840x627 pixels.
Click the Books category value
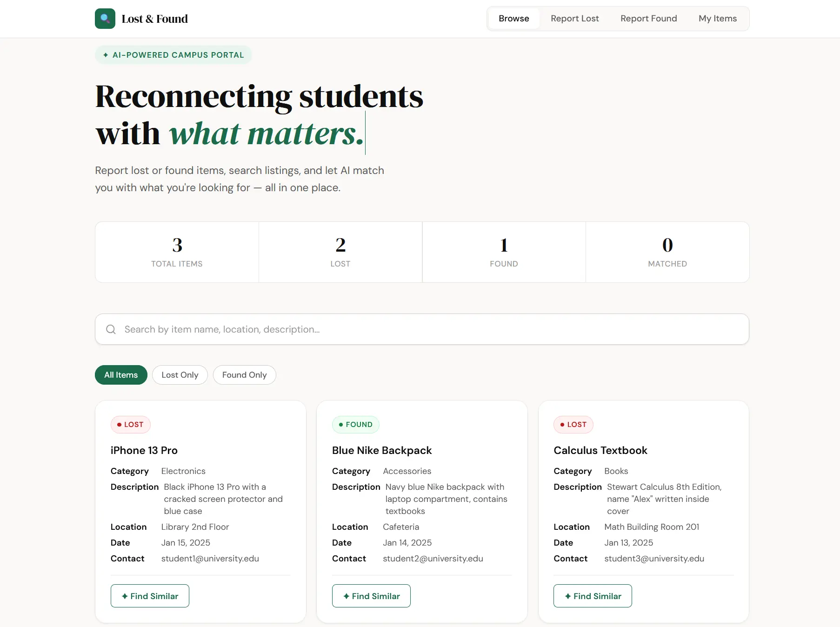(616, 471)
